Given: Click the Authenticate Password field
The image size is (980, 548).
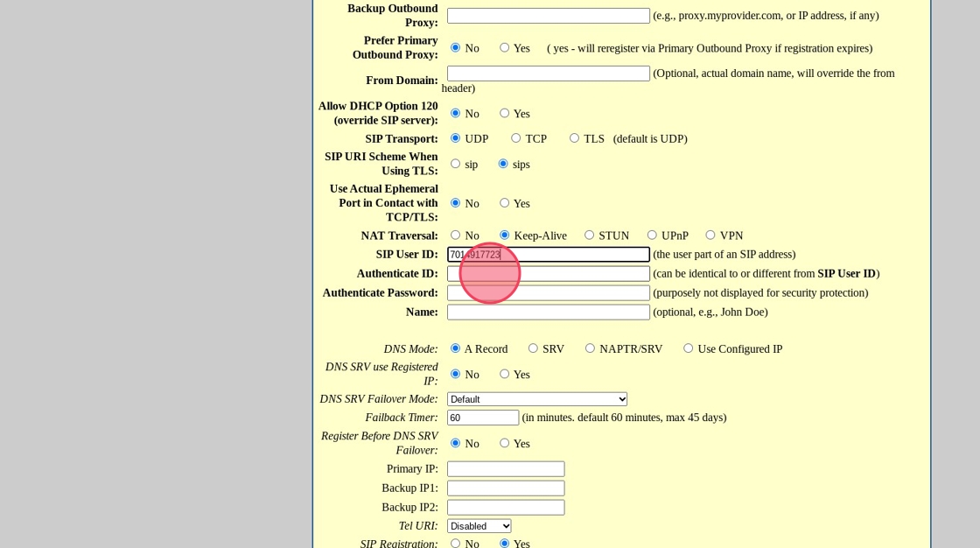Looking at the screenshot, I should pos(548,292).
